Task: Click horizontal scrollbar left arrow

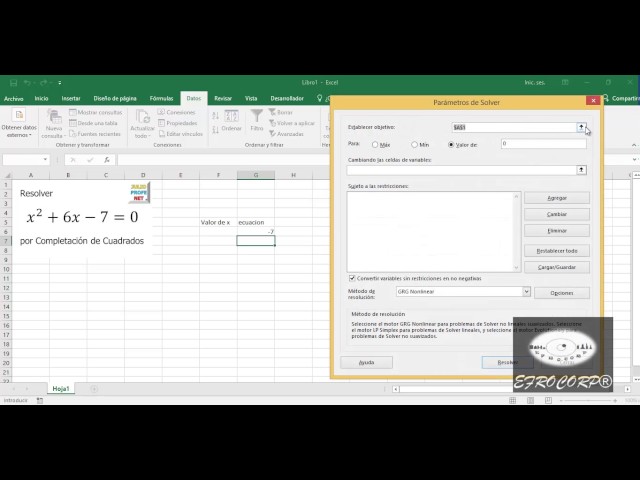Action: (396, 389)
